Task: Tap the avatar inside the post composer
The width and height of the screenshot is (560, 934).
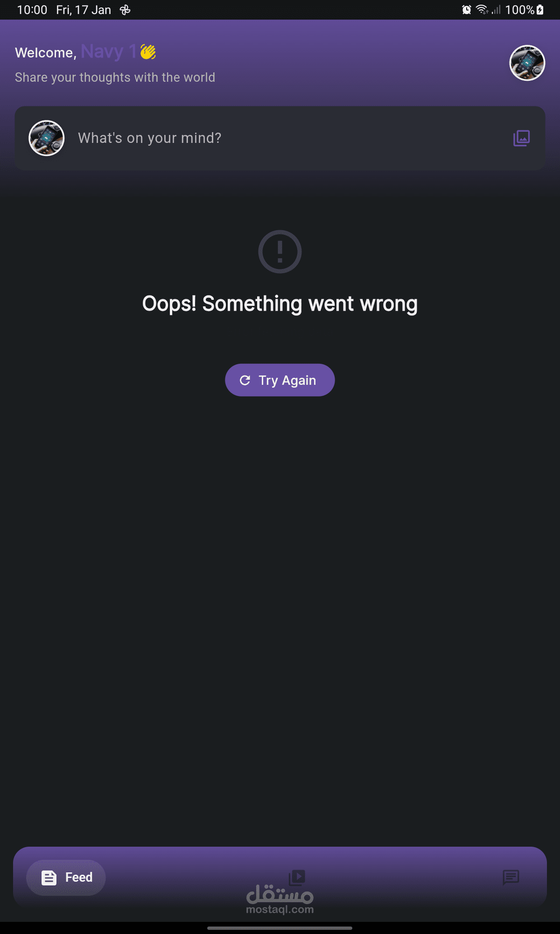Action: tap(47, 138)
